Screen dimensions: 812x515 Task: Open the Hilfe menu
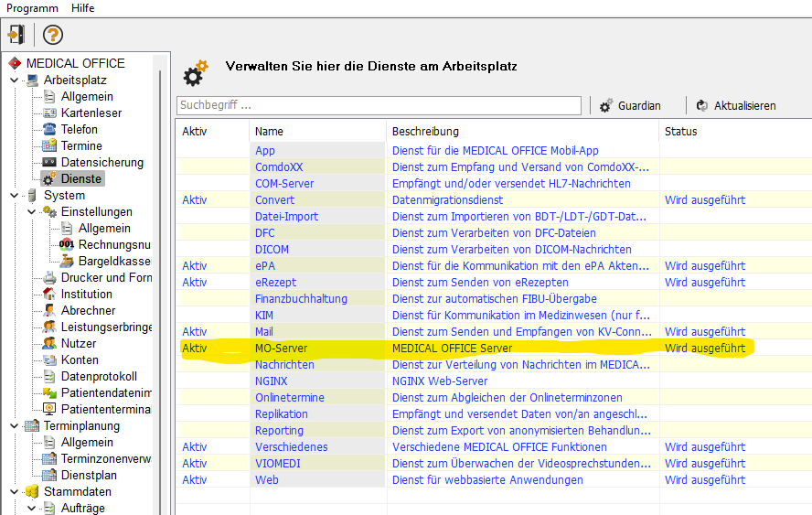(83, 8)
